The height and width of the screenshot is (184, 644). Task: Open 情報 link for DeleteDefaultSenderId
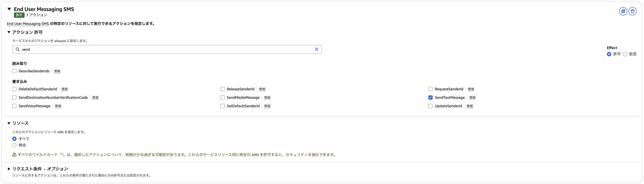point(65,89)
